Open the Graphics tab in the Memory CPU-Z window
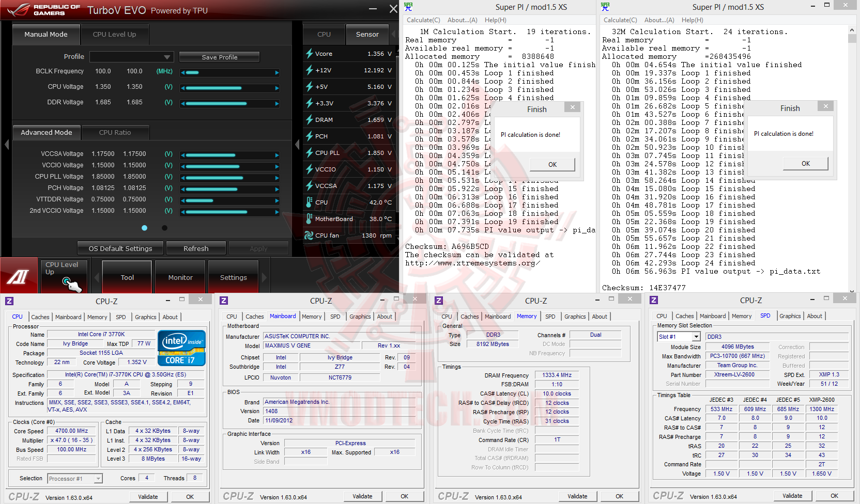Screen dimensions: 860x504 pyautogui.click(x=575, y=317)
